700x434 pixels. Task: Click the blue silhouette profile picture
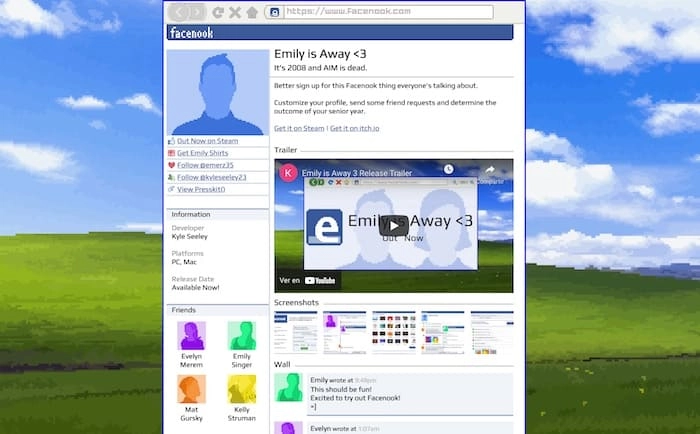click(x=218, y=92)
